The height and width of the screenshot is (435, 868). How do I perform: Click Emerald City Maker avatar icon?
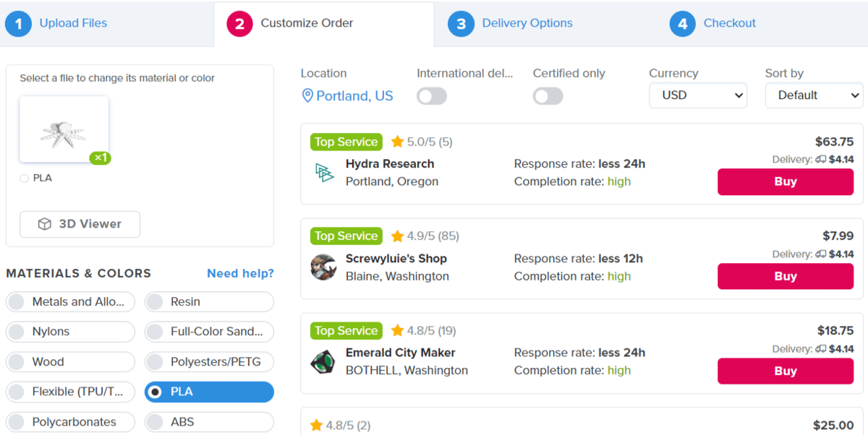(x=323, y=362)
